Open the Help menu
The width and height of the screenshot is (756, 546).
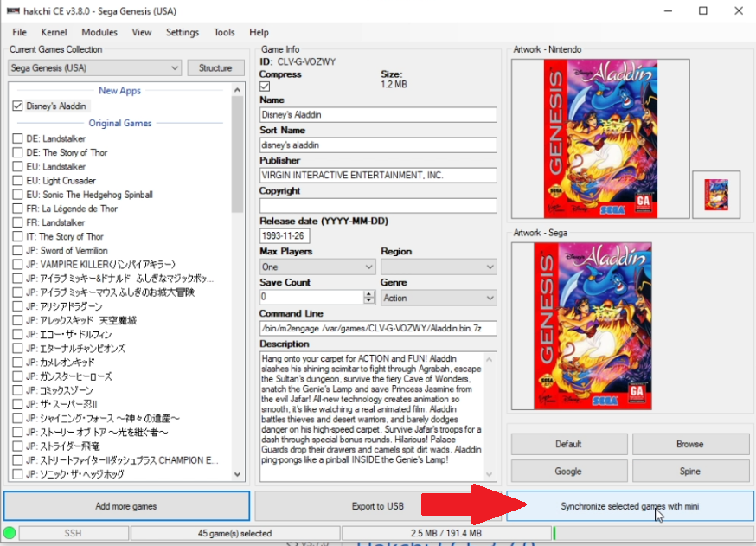pyautogui.click(x=259, y=32)
